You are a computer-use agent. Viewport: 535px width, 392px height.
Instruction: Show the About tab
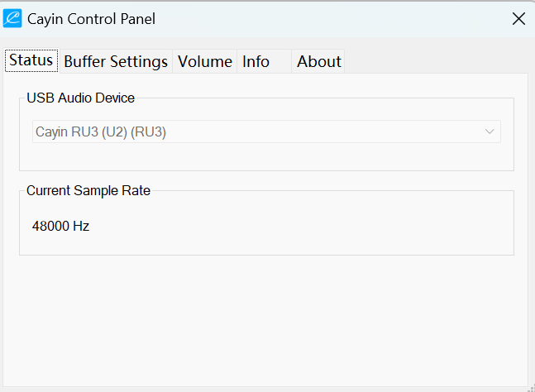pyautogui.click(x=319, y=61)
